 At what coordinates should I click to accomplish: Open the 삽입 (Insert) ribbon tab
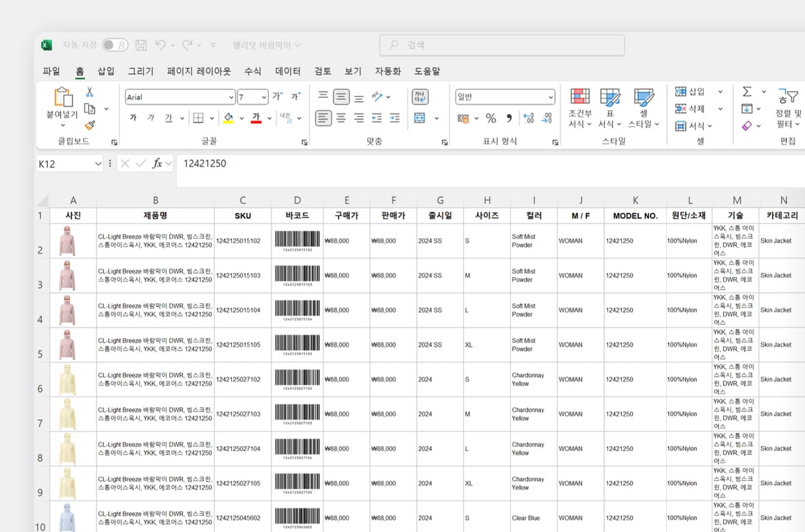coord(106,71)
